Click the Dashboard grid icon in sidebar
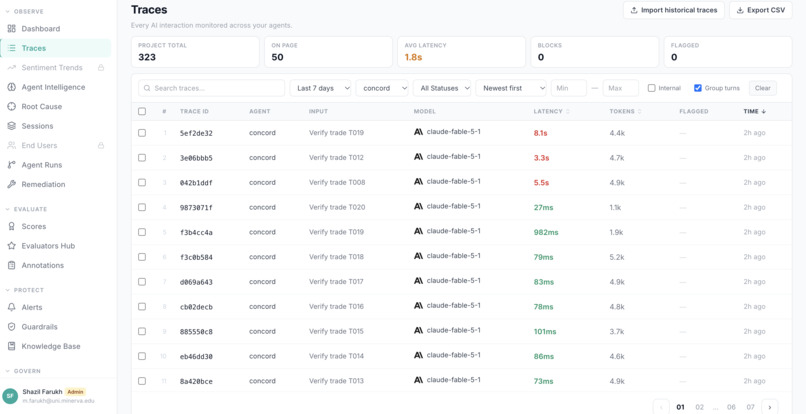The height and width of the screenshot is (414, 806). click(11, 29)
